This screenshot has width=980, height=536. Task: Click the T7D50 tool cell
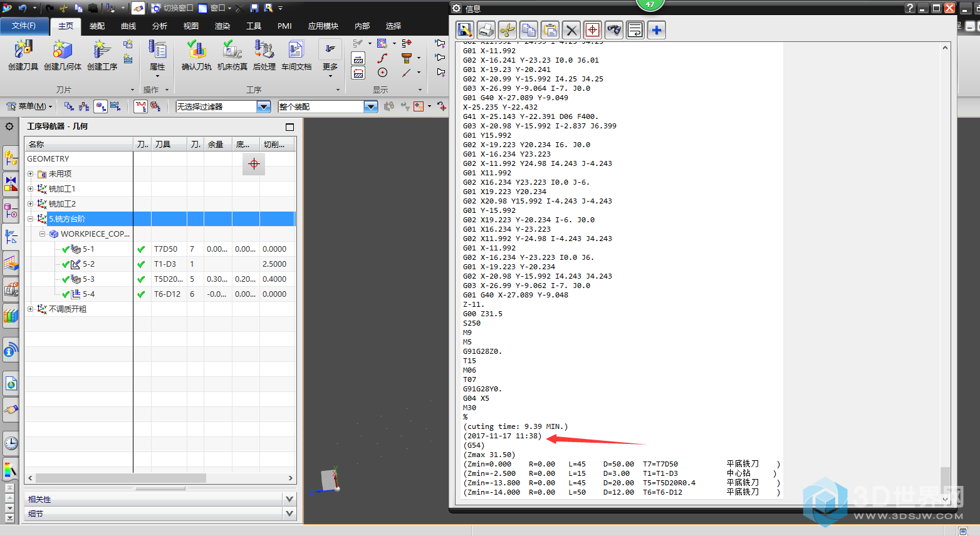(x=169, y=249)
